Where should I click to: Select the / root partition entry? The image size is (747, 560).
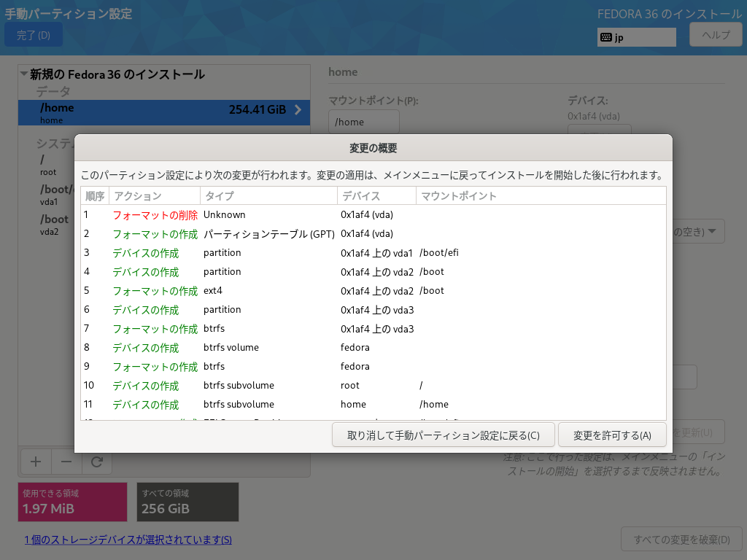(x=46, y=165)
